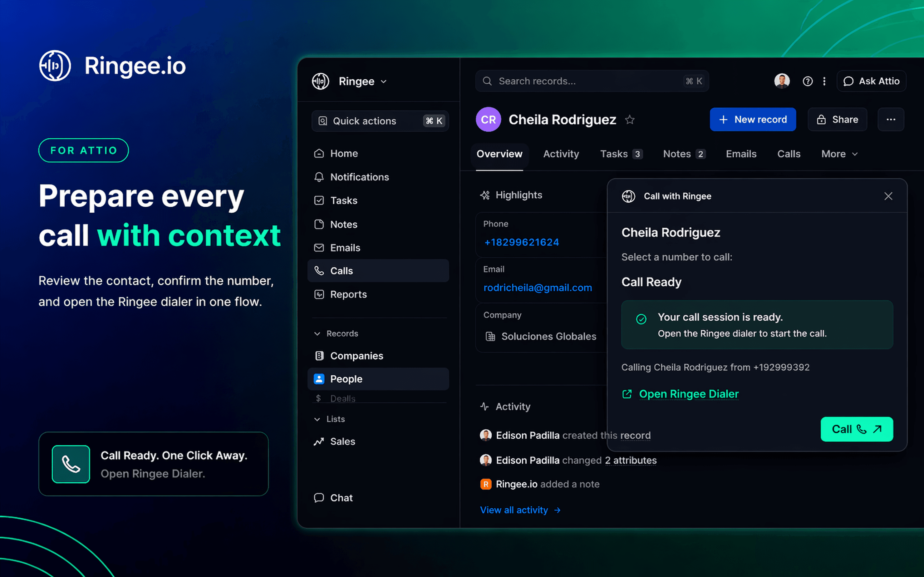
Task: Click the Open Ringee Dialer link
Action: [689, 394]
